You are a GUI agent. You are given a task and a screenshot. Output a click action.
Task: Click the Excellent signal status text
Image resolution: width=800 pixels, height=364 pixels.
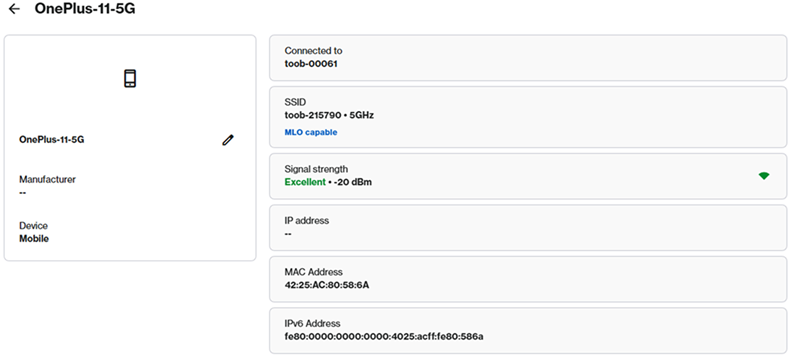point(305,182)
